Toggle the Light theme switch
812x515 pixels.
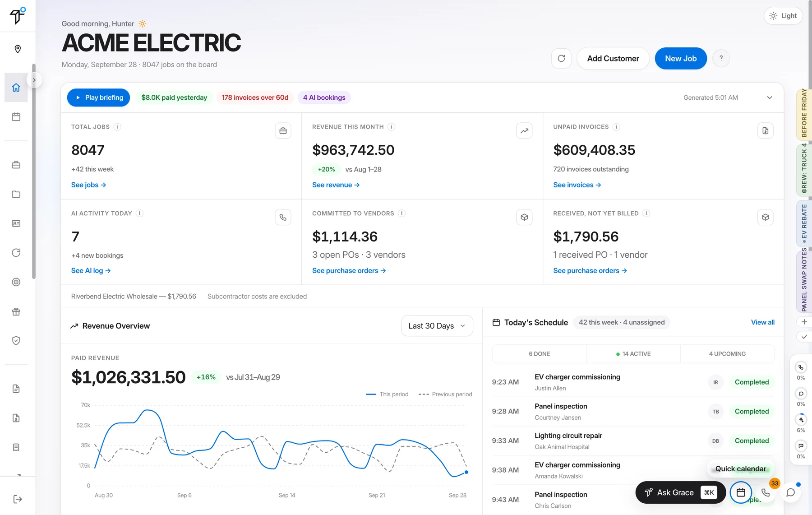click(x=783, y=16)
